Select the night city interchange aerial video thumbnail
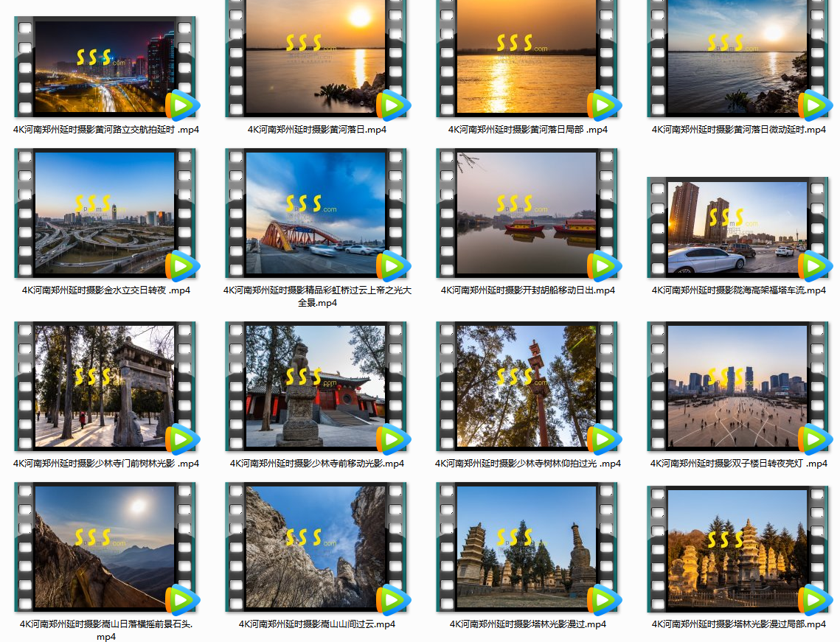 [x=104, y=66]
